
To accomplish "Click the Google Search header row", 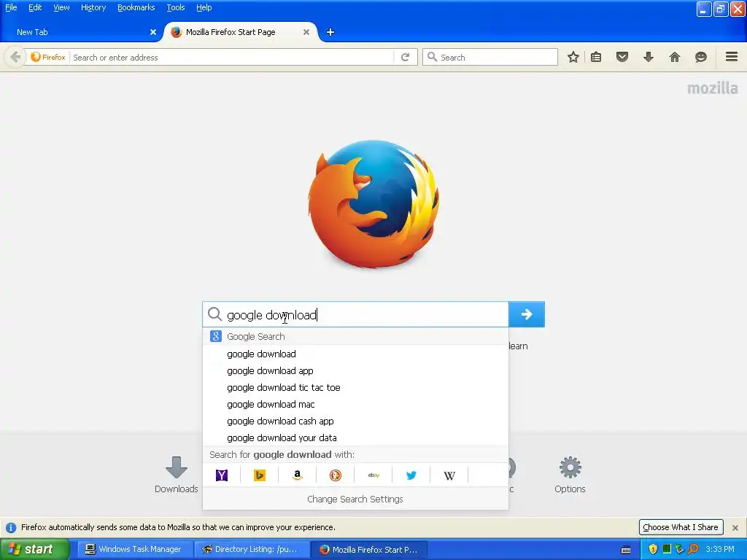I will click(x=355, y=337).
